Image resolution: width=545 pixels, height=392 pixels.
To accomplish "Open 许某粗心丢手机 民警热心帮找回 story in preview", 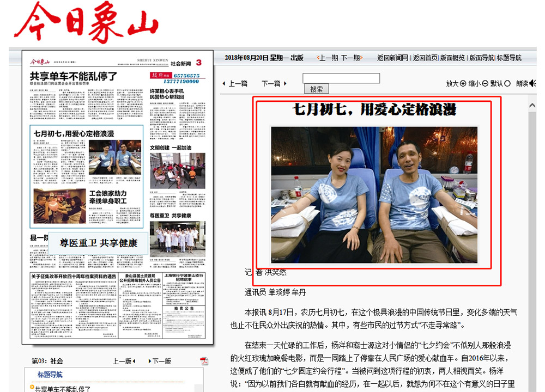I will [x=167, y=94].
